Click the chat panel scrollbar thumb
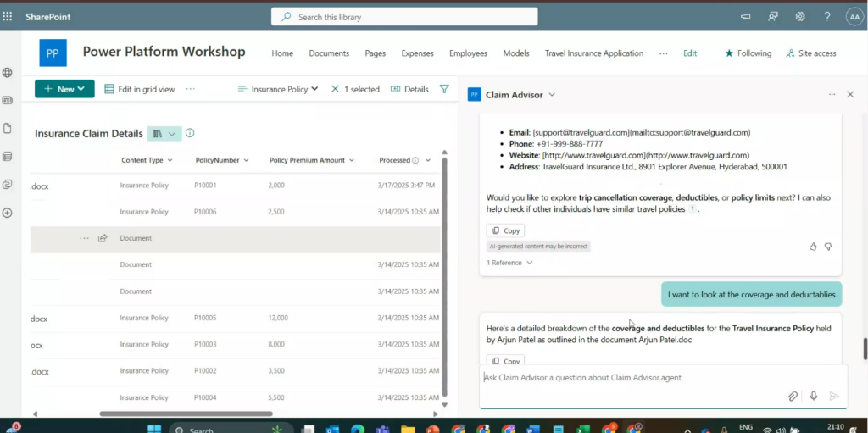The height and width of the screenshot is (433, 868). click(x=865, y=349)
